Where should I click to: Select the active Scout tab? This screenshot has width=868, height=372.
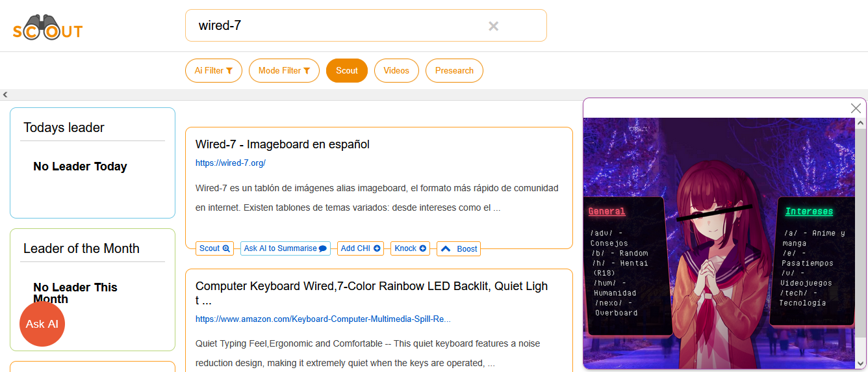point(347,71)
